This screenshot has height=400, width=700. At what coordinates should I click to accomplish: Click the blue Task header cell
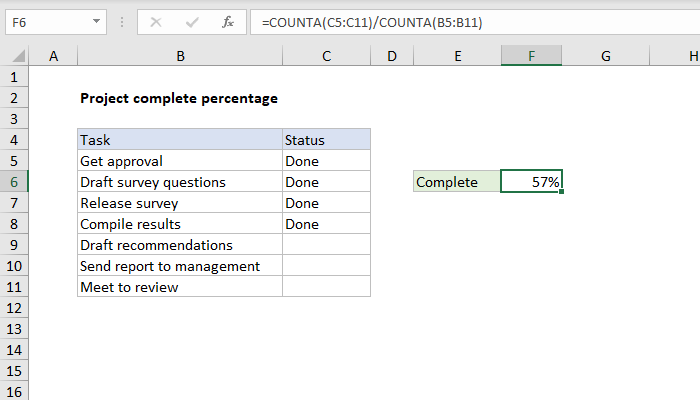180,140
